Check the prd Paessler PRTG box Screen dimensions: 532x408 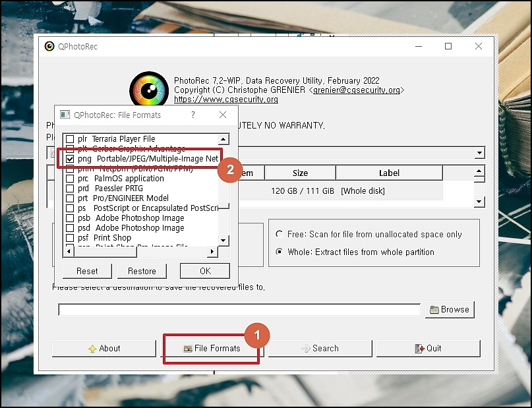tap(70, 189)
